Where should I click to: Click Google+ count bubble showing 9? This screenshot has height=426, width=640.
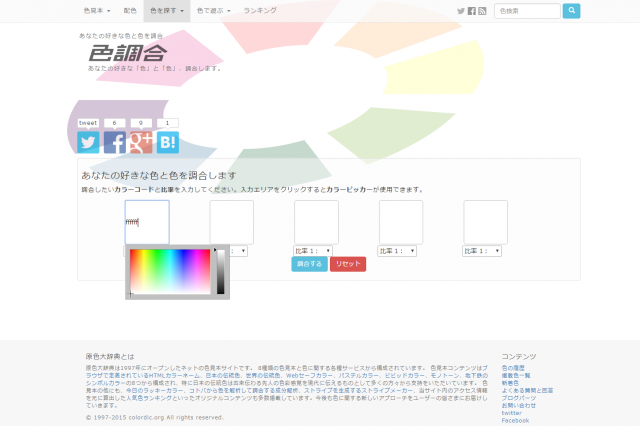pyautogui.click(x=141, y=123)
